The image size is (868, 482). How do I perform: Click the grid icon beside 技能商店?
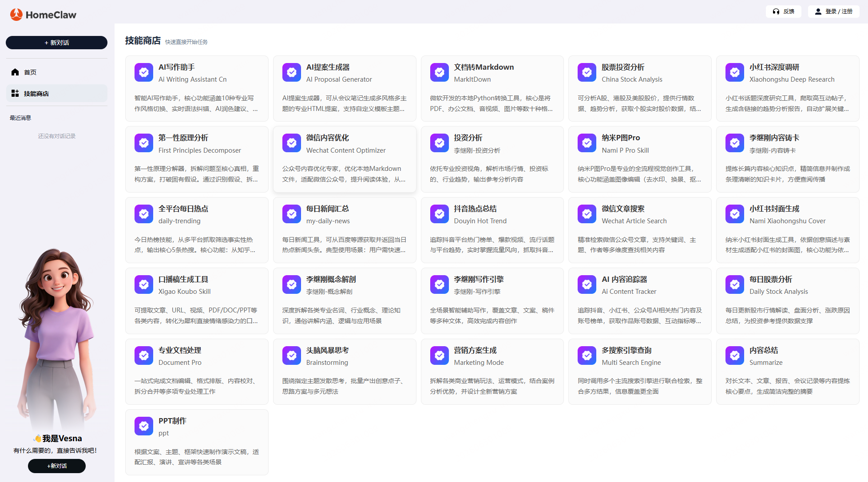[x=15, y=93]
